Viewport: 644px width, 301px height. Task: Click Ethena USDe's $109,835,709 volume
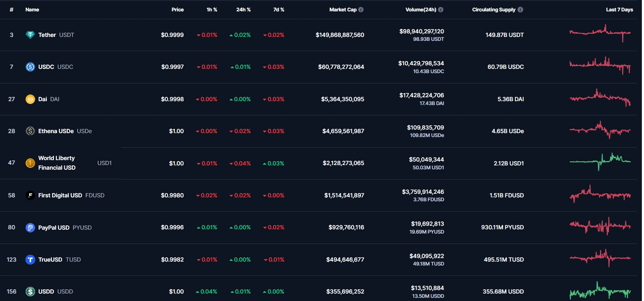[425, 127]
